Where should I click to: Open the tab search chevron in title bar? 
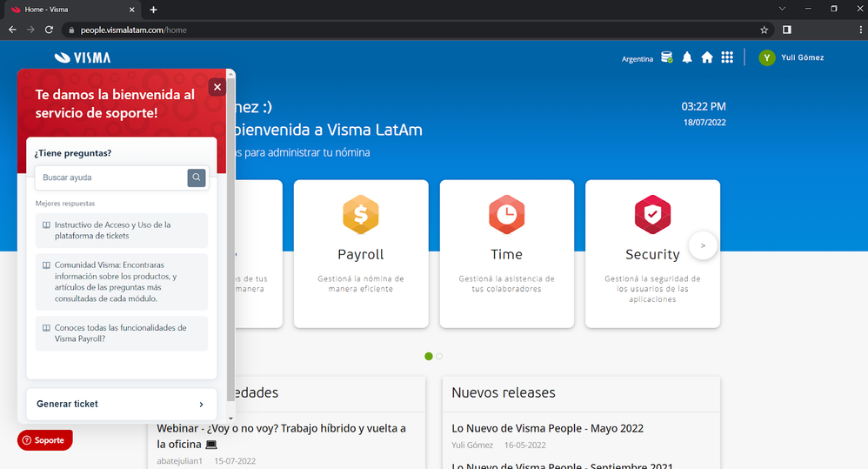782,9
